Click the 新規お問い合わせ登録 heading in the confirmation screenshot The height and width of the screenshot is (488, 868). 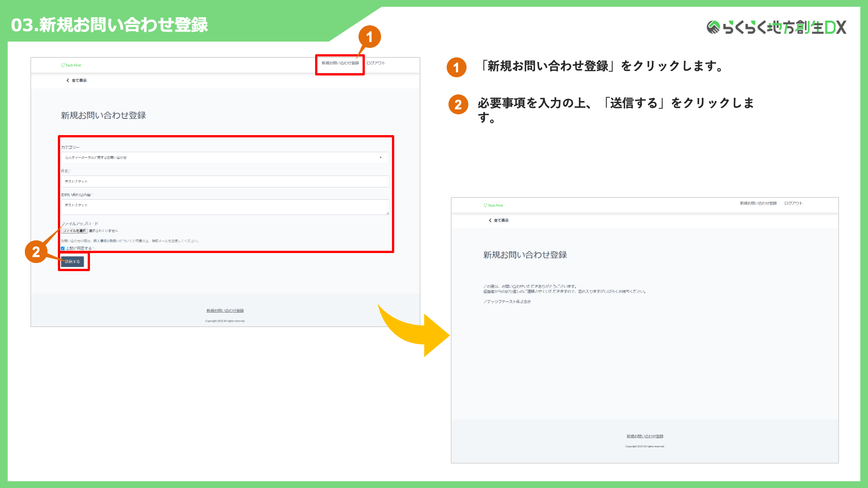pyautogui.click(x=525, y=255)
